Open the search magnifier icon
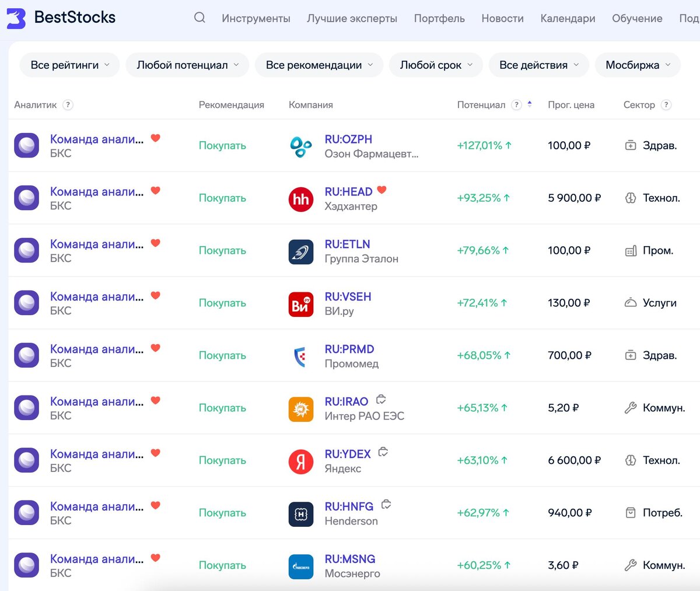This screenshot has width=700, height=591. pyautogui.click(x=199, y=18)
